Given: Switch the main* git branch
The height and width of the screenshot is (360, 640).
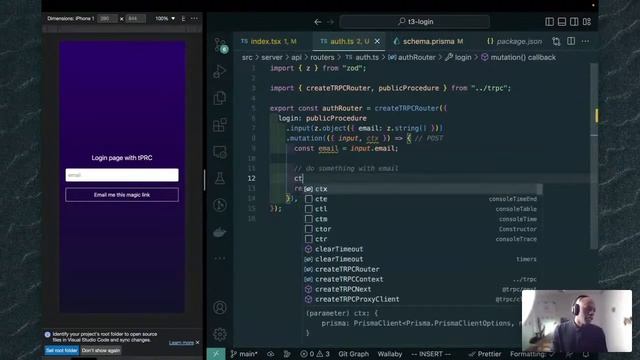Looking at the screenshot, I should 243,354.
